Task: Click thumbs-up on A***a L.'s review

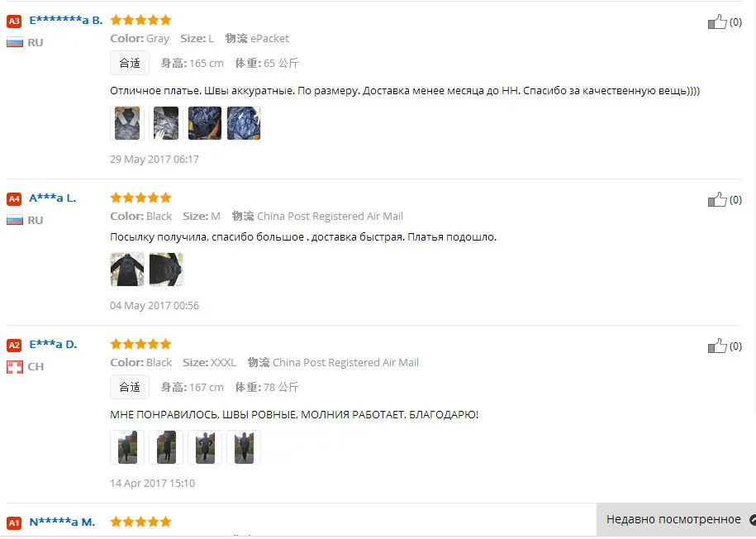Action: (717, 199)
